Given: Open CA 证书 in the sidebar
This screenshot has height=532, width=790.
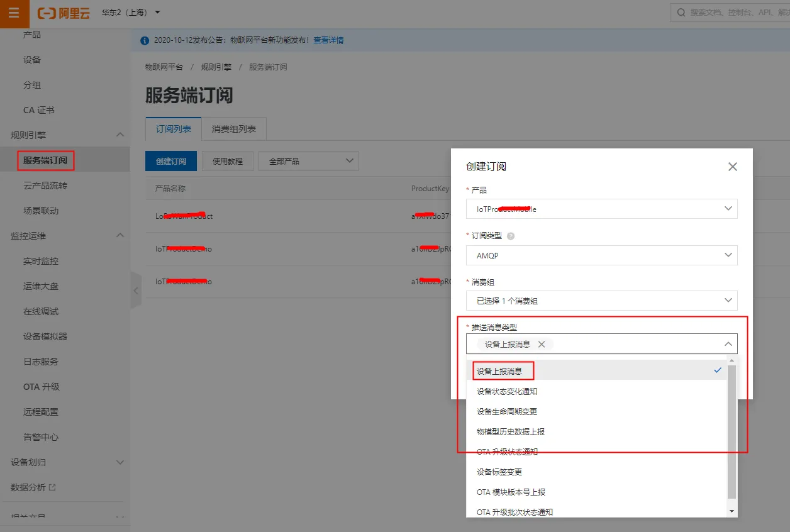Looking at the screenshot, I should (x=39, y=110).
